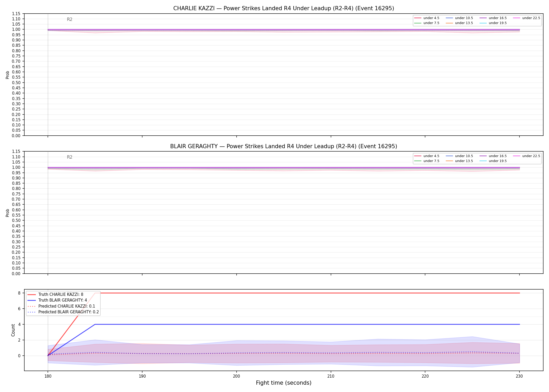
Task: Click the 230 tick label on the x-axis
Action: point(519,376)
